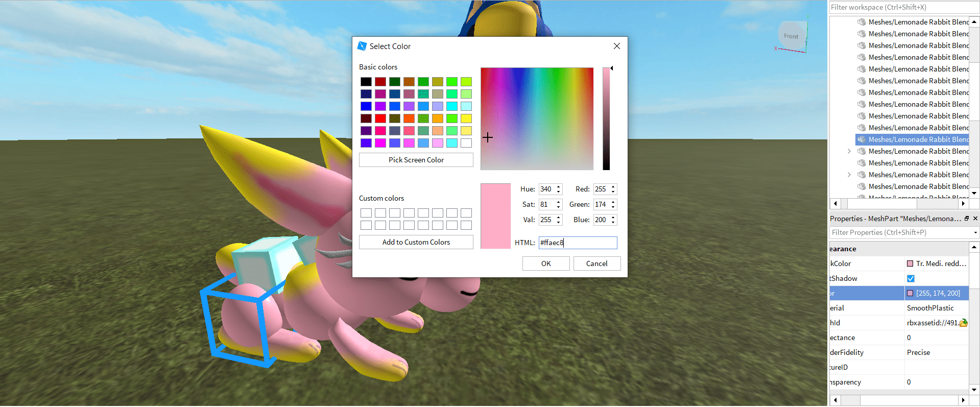Click the Precise render fidelity value

tap(918, 352)
